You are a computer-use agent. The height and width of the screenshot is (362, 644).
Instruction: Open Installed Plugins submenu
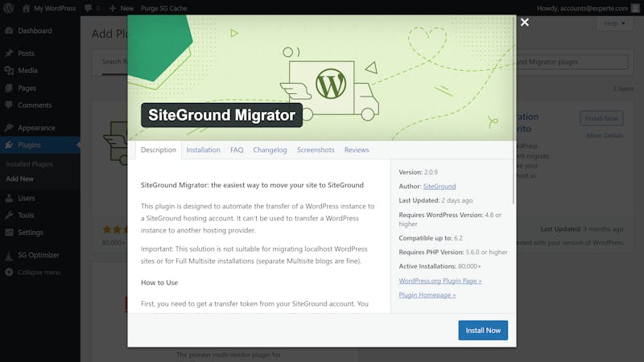click(x=29, y=164)
